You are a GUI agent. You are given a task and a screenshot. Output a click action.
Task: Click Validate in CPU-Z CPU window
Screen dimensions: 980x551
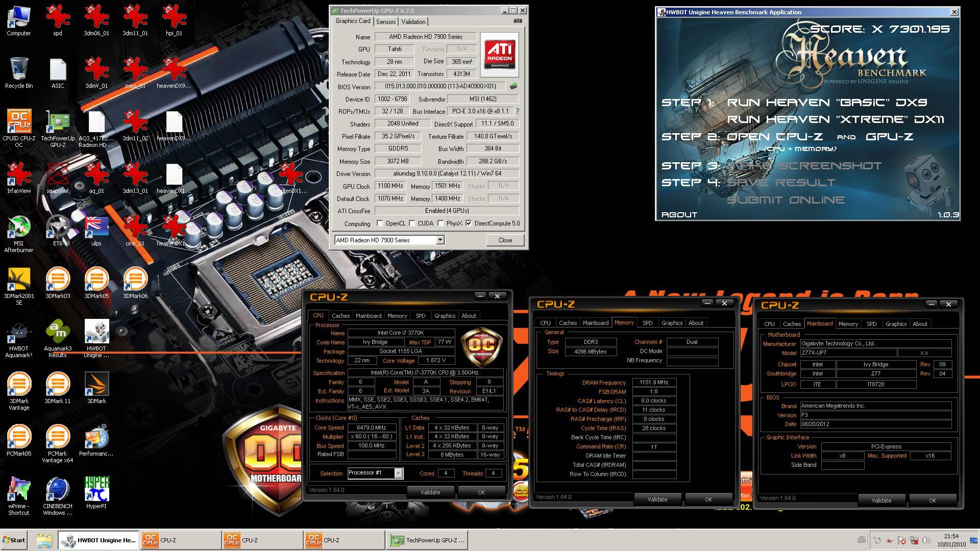tap(430, 492)
